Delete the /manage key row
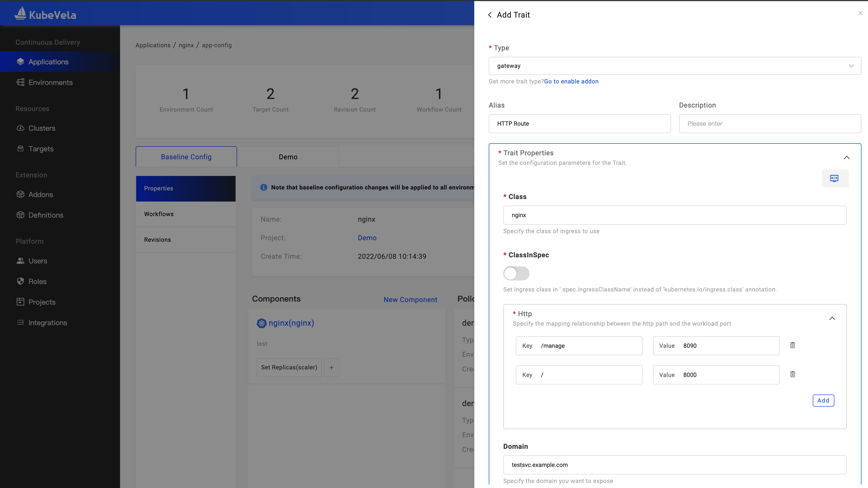The height and width of the screenshot is (488, 868). pyautogui.click(x=792, y=345)
